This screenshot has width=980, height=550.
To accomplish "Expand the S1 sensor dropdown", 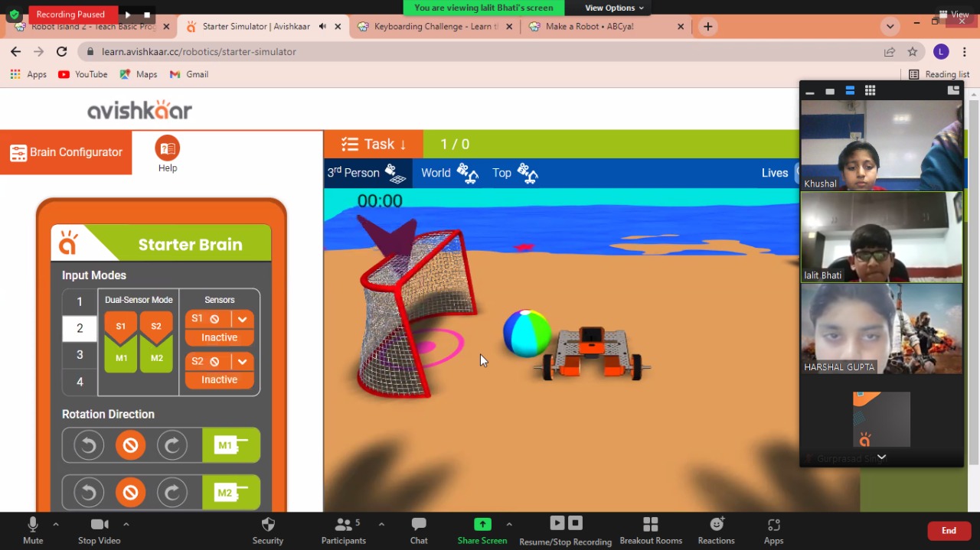I will click(242, 319).
